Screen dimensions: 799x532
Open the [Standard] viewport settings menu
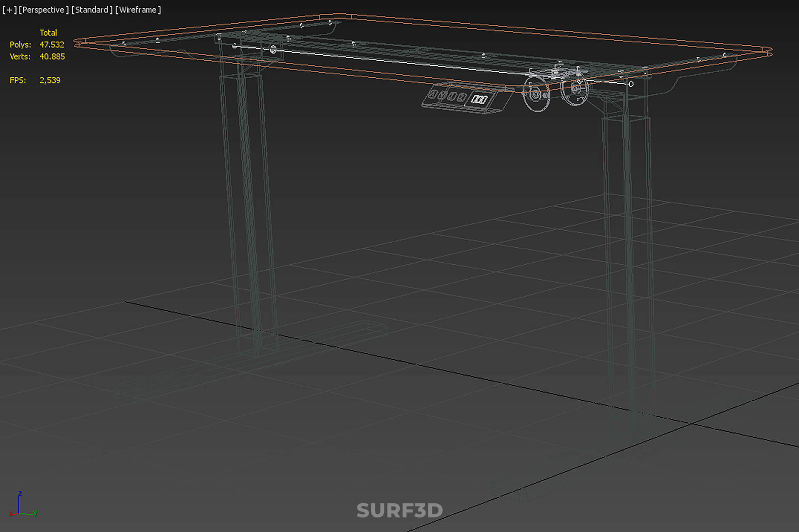pyautogui.click(x=92, y=10)
